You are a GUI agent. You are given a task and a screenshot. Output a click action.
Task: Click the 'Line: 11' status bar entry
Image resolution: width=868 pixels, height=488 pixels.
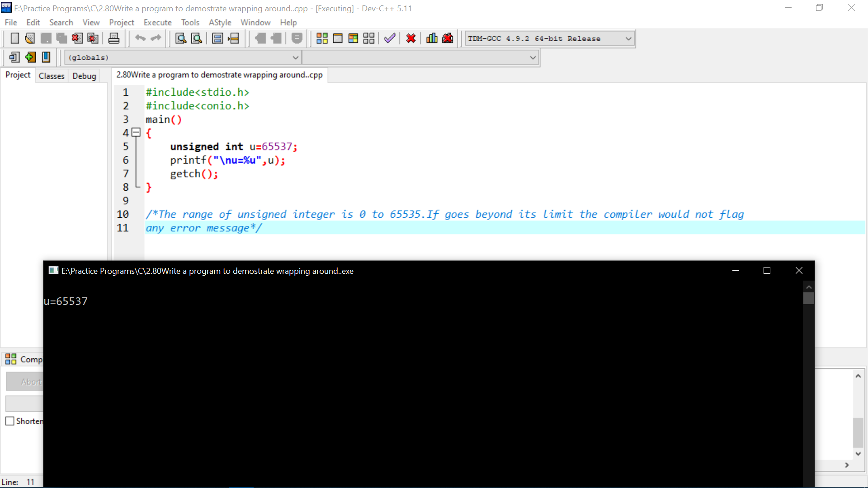click(18, 482)
